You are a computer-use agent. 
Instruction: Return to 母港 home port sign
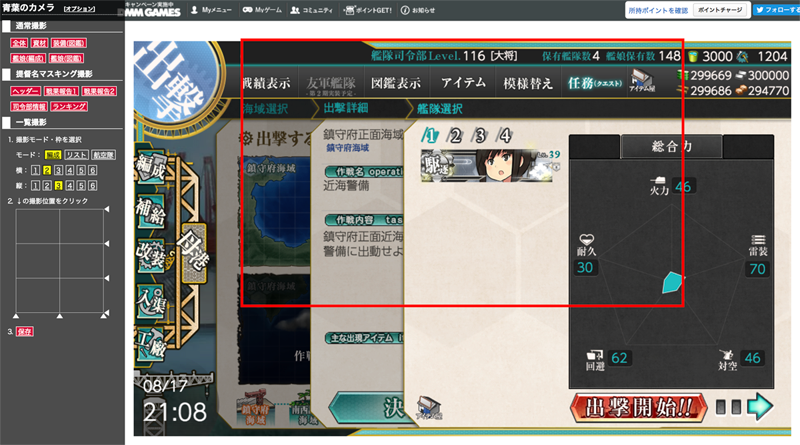[x=193, y=253]
